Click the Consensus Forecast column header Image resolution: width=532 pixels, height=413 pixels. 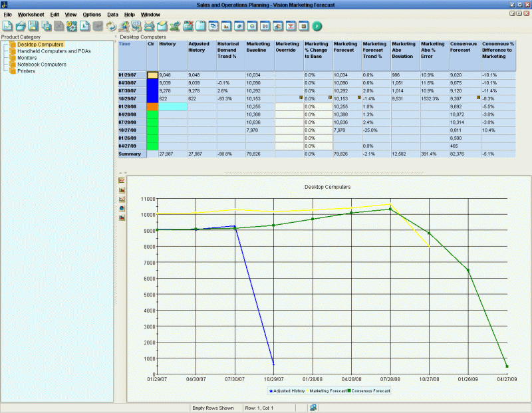point(465,56)
